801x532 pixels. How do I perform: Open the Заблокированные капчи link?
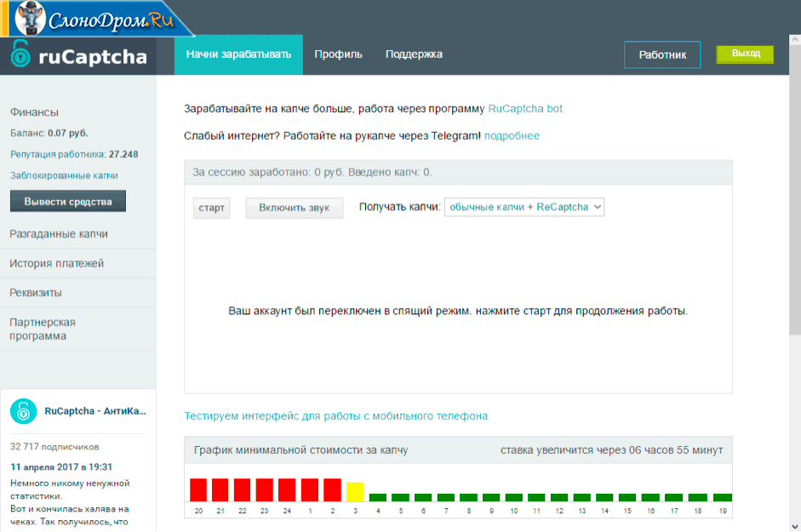click(x=64, y=175)
